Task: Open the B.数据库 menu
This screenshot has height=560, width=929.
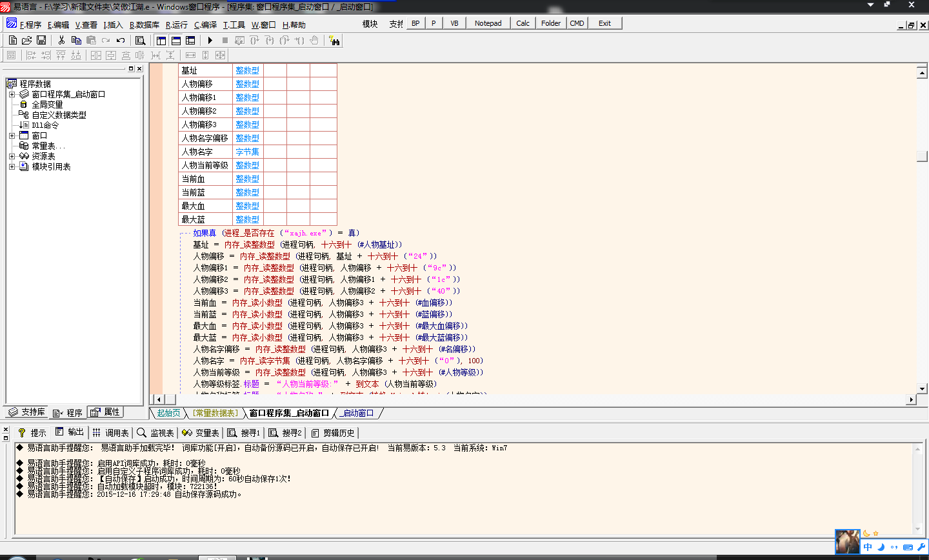Action: click(x=145, y=25)
